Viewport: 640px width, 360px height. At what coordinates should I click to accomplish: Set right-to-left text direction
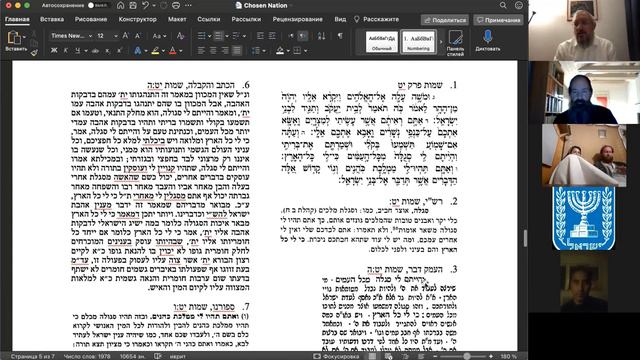click(302, 36)
